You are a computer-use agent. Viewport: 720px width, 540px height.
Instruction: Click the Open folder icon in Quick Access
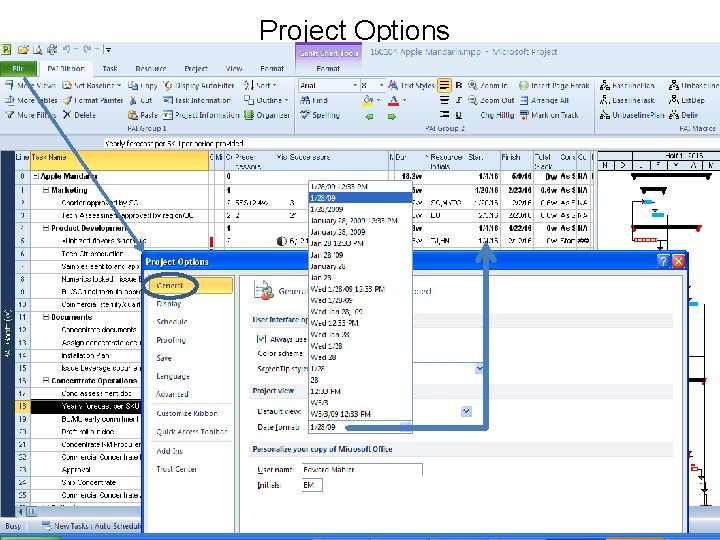23,49
